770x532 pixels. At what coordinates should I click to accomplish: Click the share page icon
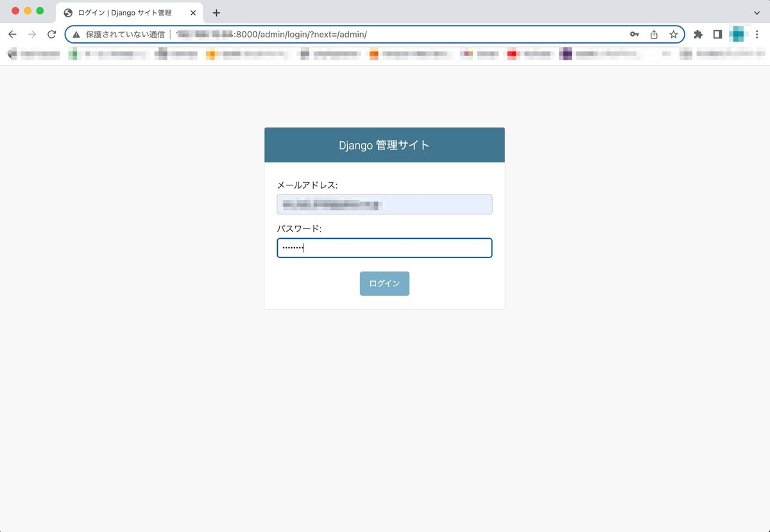(x=654, y=35)
